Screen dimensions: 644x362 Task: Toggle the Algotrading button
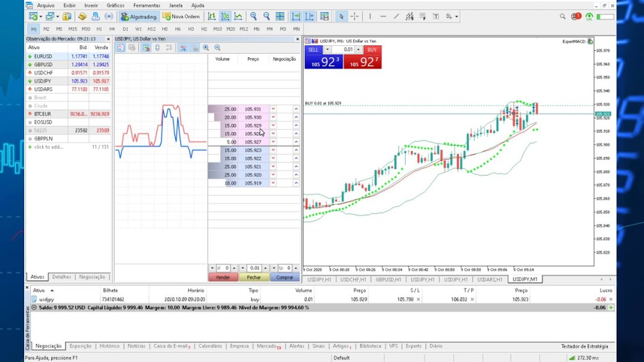click(139, 16)
